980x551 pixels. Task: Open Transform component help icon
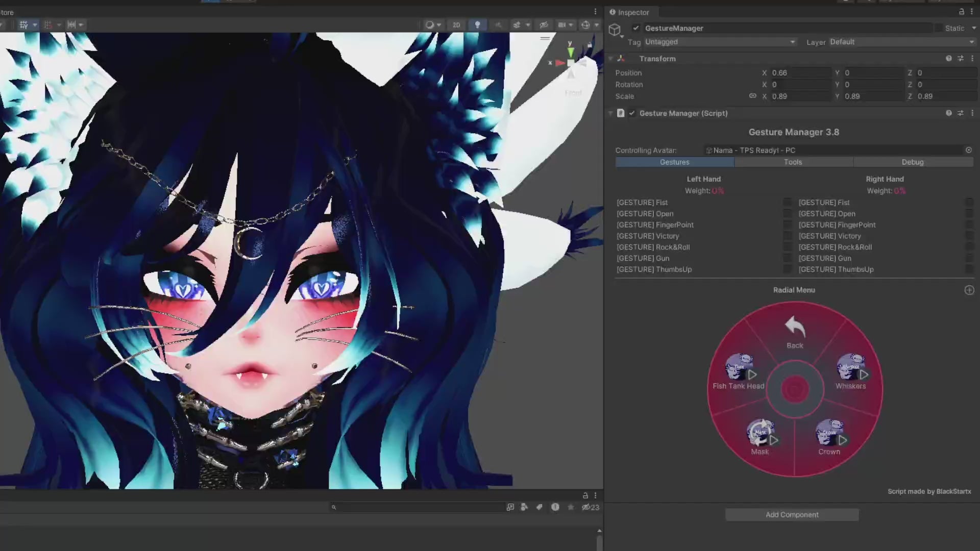click(948, 59)
